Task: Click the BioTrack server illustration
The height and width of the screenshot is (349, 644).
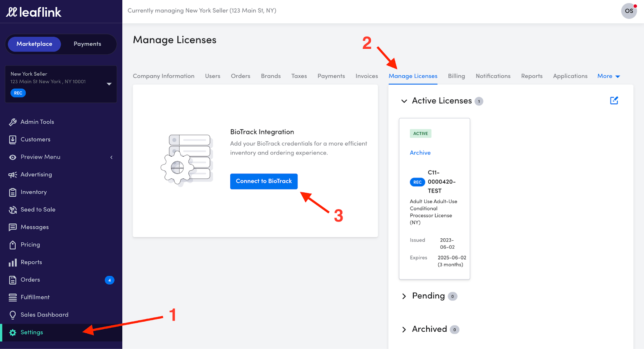Action: [186, 160]
